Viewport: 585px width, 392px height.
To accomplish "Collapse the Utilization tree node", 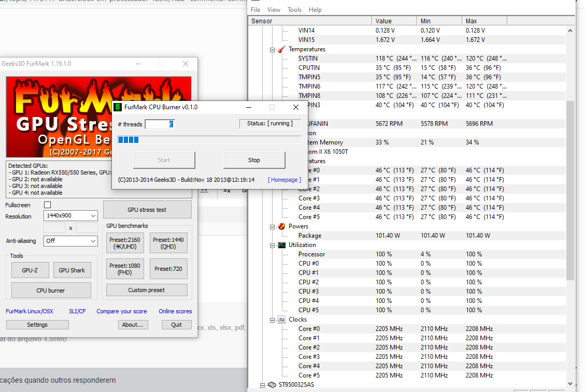I will (273, 245).
